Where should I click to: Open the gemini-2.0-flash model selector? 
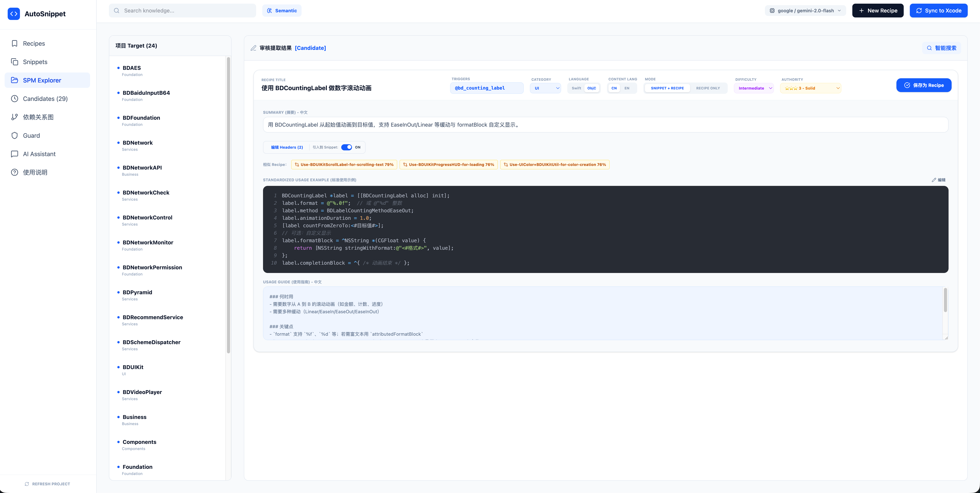805,11
